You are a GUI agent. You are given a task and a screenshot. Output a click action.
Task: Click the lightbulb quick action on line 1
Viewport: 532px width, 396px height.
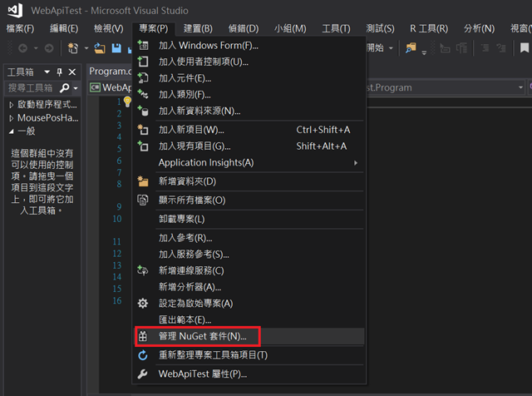127,101
